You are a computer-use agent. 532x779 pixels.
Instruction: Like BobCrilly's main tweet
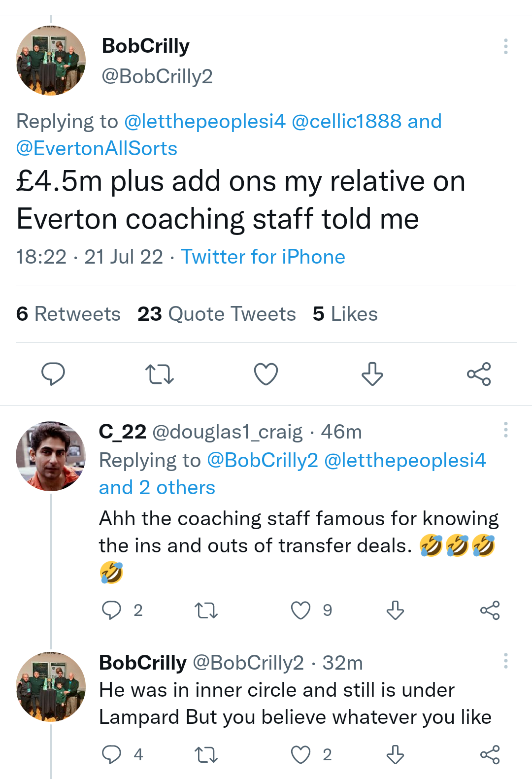(x=266, y=374)
